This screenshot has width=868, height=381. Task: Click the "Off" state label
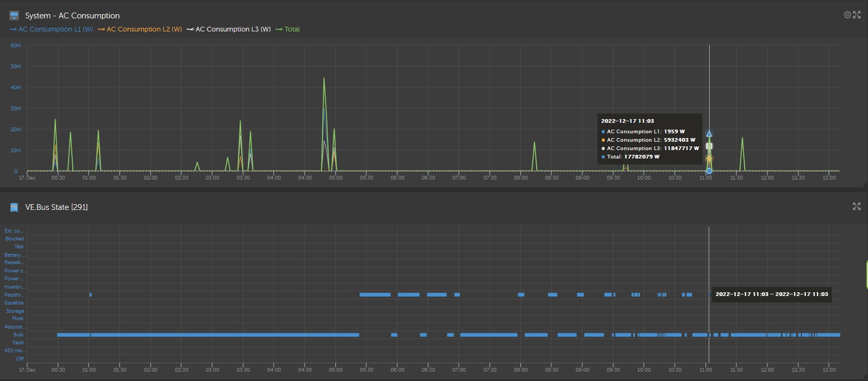[20, 359]
